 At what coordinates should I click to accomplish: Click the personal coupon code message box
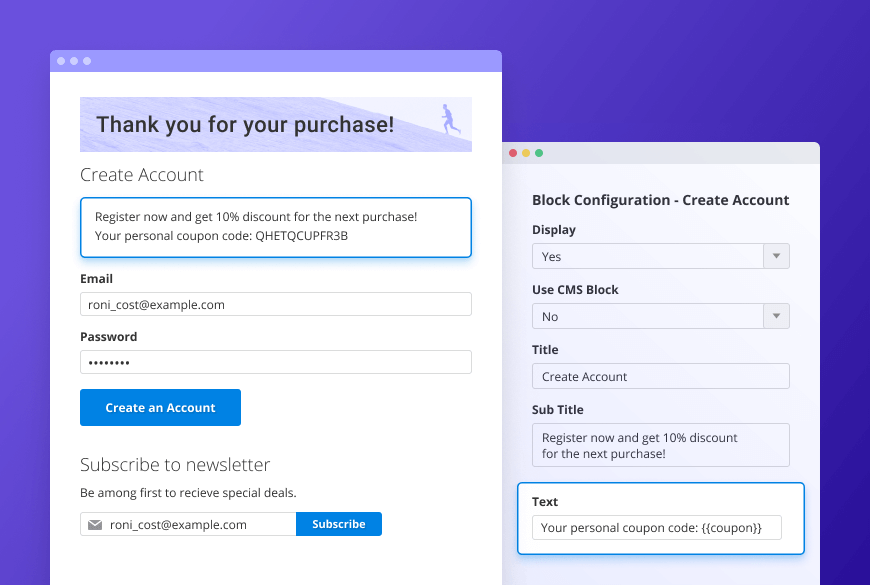[275, 227]
